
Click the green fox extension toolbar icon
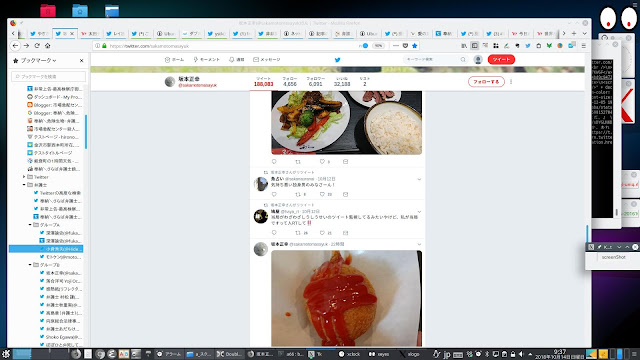tap(549, 46)
